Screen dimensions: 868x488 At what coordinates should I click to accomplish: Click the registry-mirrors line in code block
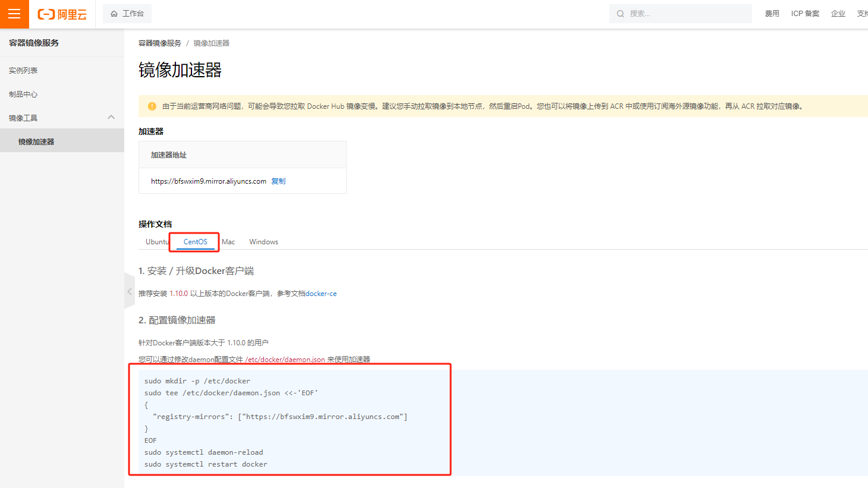(280, 417)
